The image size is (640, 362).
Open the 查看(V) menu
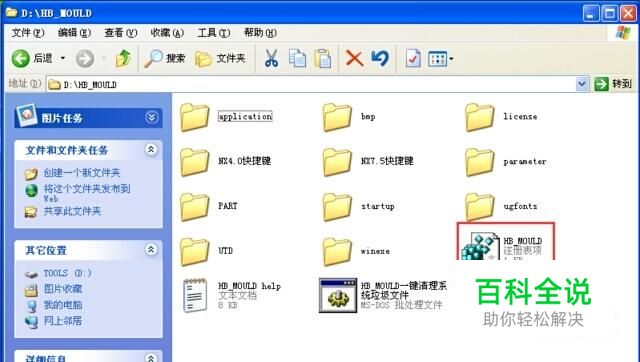click(x=121, y=33)
